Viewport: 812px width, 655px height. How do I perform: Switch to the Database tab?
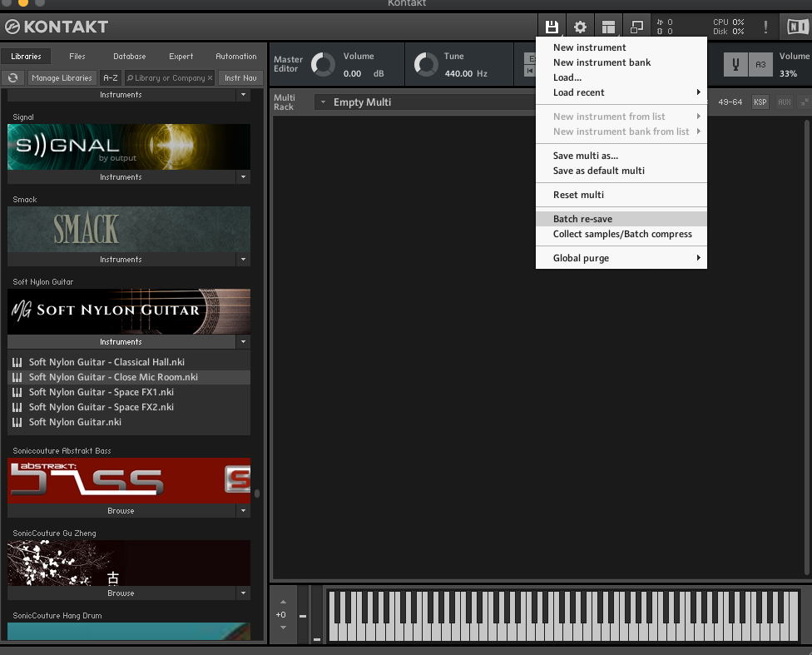coord(130,56)
